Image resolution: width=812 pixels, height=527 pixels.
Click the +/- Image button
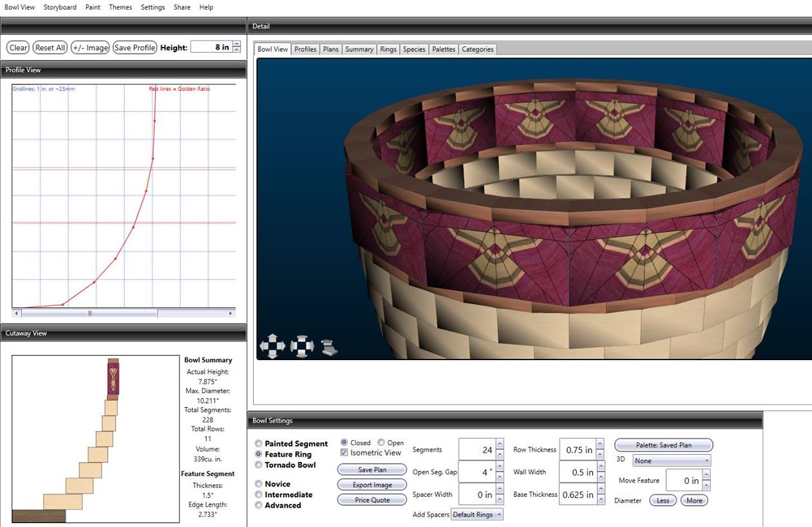pyautogui.click(x=90, y=48)
